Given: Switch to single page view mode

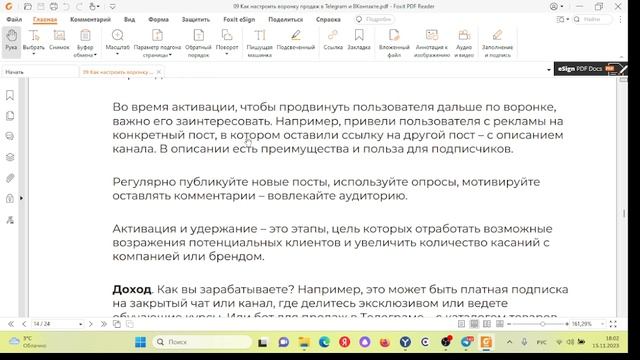Looking at the screenshot, I should (461, 324).
